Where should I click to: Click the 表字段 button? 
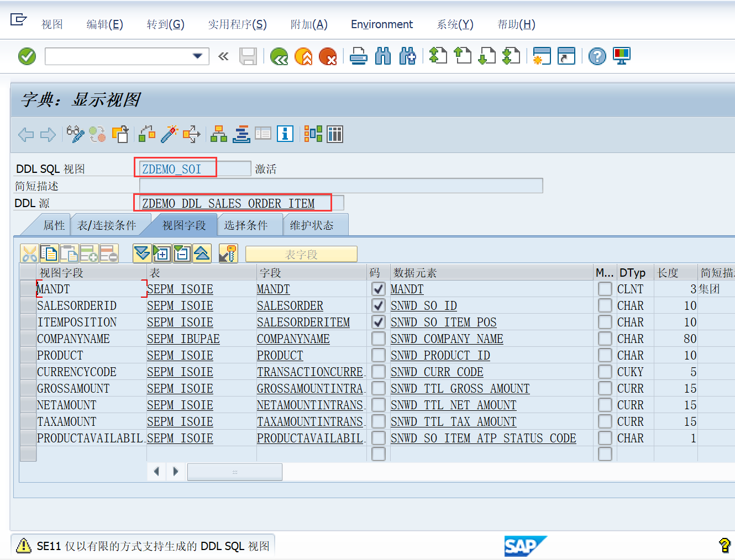pos(301,254)
